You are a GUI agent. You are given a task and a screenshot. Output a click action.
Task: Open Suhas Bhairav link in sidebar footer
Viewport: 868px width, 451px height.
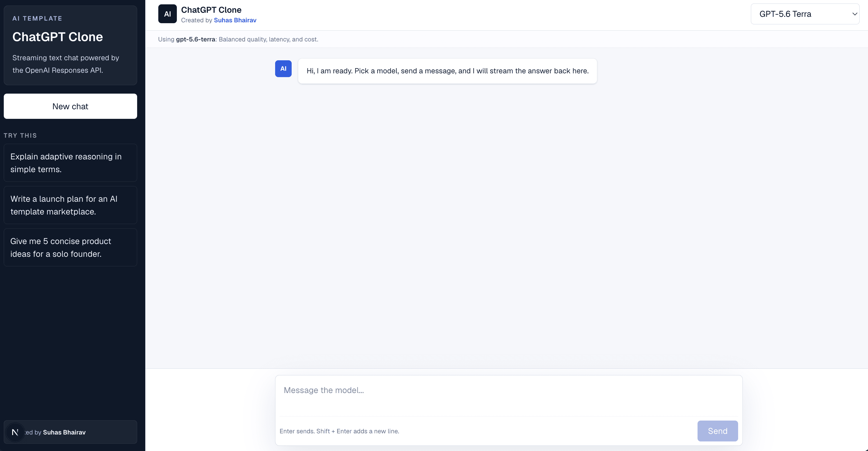coord(64,432)
